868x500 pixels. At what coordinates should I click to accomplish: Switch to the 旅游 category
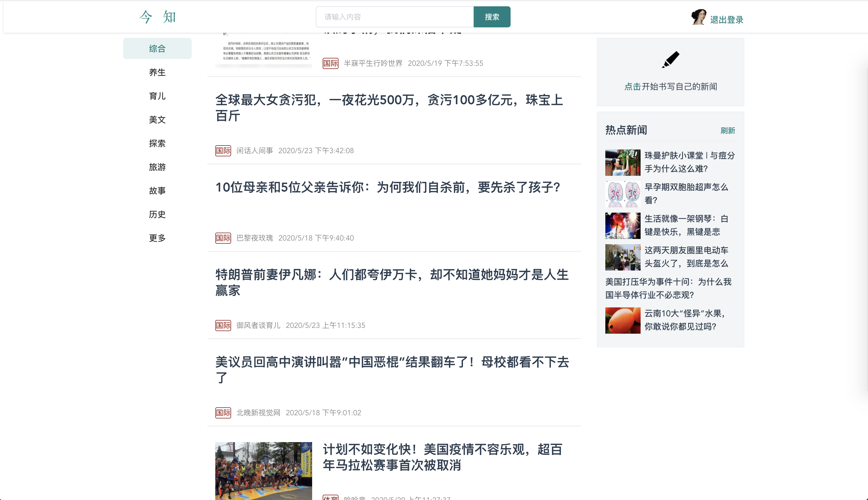pos(157,167)
